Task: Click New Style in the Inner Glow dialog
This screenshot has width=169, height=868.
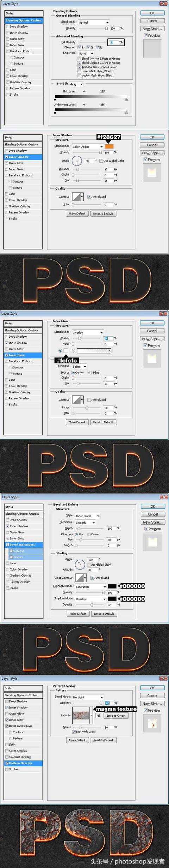Action: [152, 339]
